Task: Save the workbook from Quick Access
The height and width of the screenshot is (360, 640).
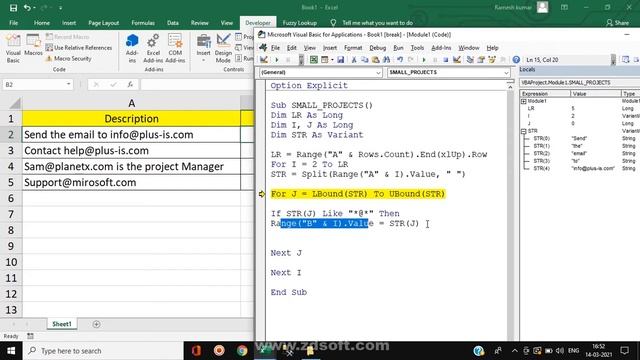Action: (x=13, y=7)
